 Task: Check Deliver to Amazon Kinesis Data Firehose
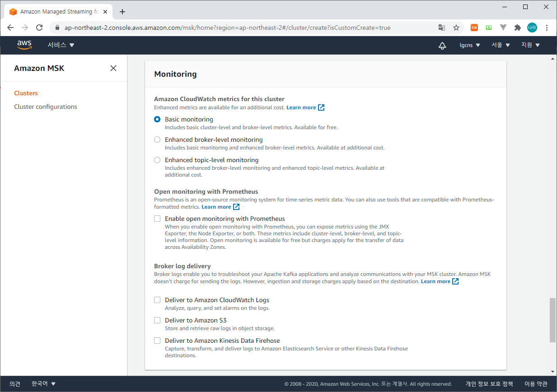(157, 341)
